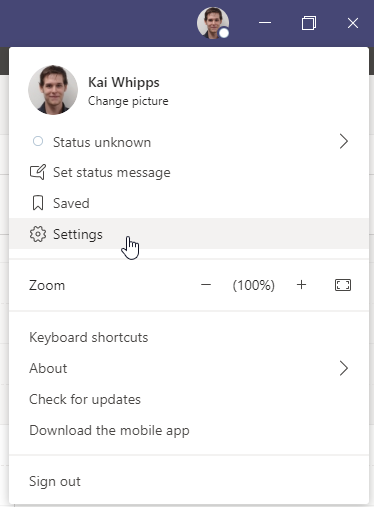Increase zoom with plus button
374x507 pixels.
click(301, 285)
